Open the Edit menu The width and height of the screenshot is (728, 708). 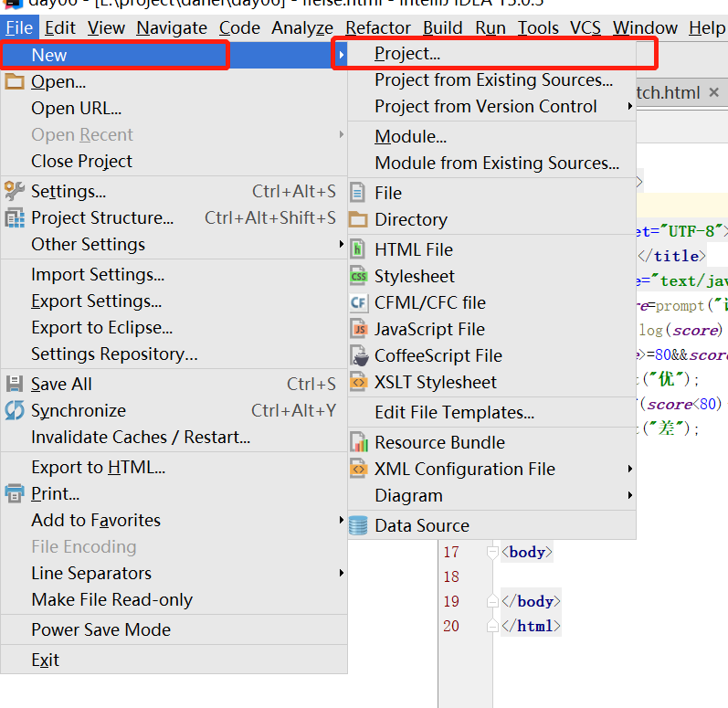pyautogui.click(x=60, y=27)
